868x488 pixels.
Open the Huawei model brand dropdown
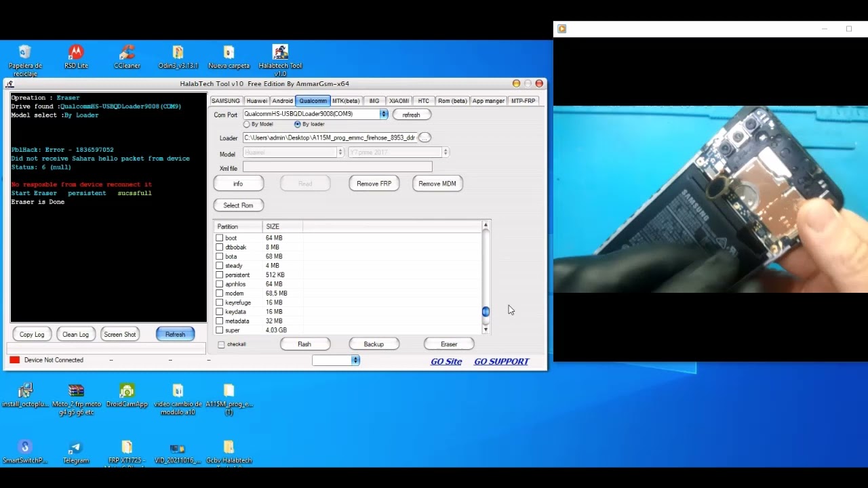point(340,152)
